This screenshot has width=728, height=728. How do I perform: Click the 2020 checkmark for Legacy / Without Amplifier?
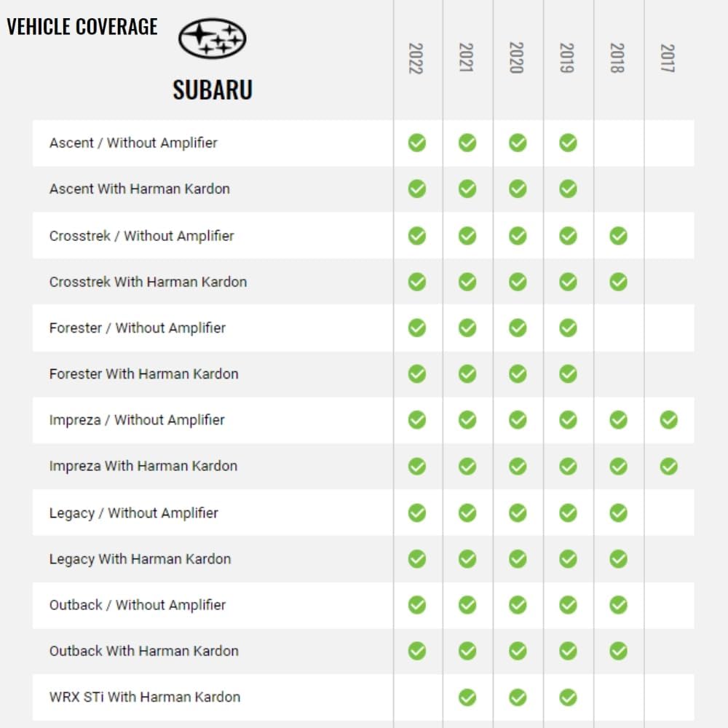coord(518,513)
